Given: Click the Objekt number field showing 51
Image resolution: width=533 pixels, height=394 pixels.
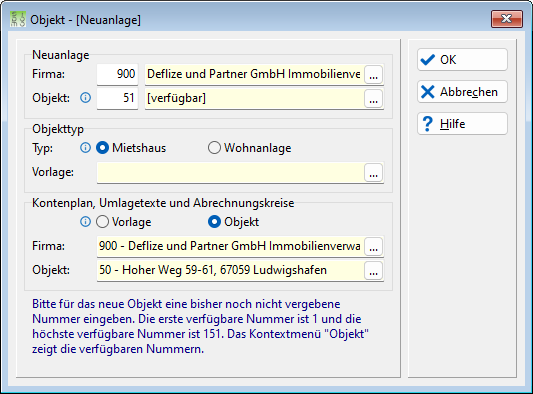Looking at the screenshot, I should (117, 99).
